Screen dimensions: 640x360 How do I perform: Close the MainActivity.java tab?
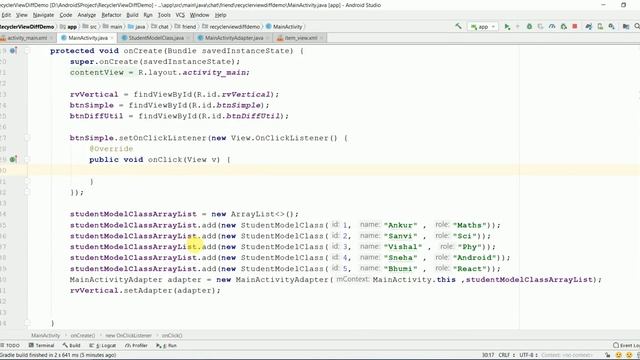(112, 38)
